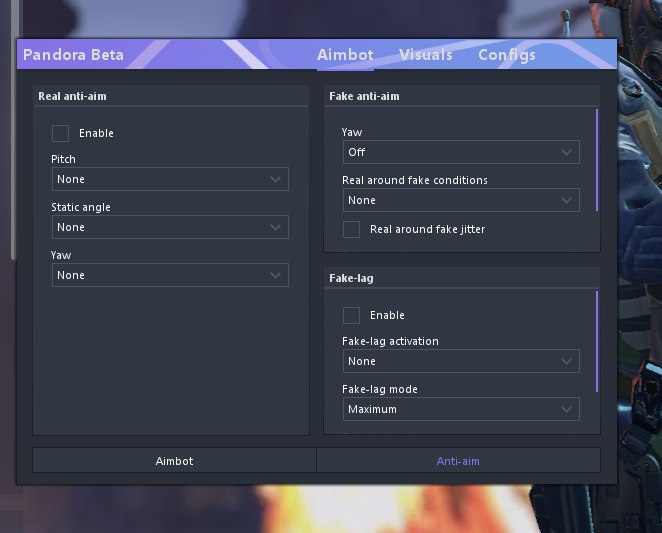Select the Aimbot bottom sub-tab

click(x=174, y=460)
